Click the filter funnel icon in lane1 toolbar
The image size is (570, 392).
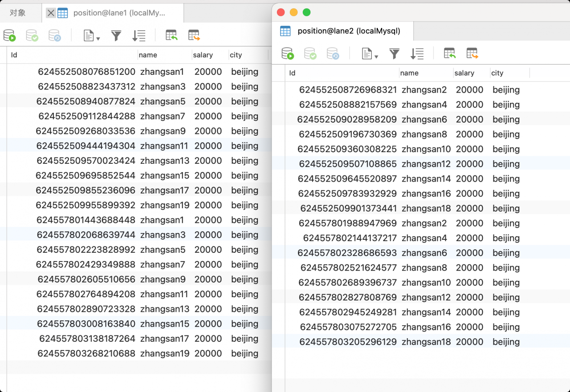click(116, 36)
